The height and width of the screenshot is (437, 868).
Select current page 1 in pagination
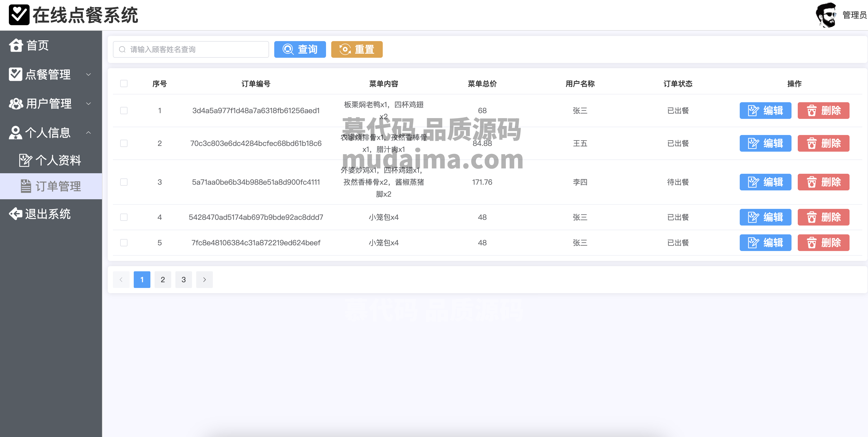pyautogui.click(x=142, y=279)
